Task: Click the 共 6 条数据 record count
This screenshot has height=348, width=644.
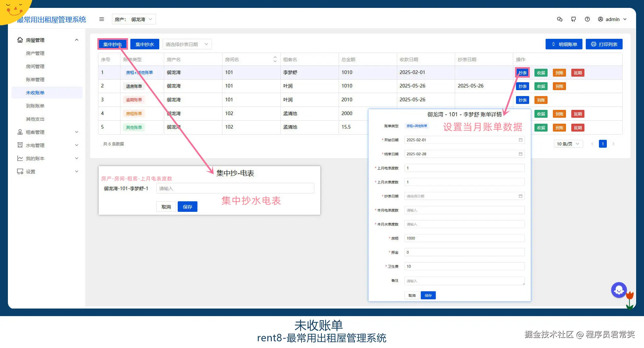Action: point(114,144)
